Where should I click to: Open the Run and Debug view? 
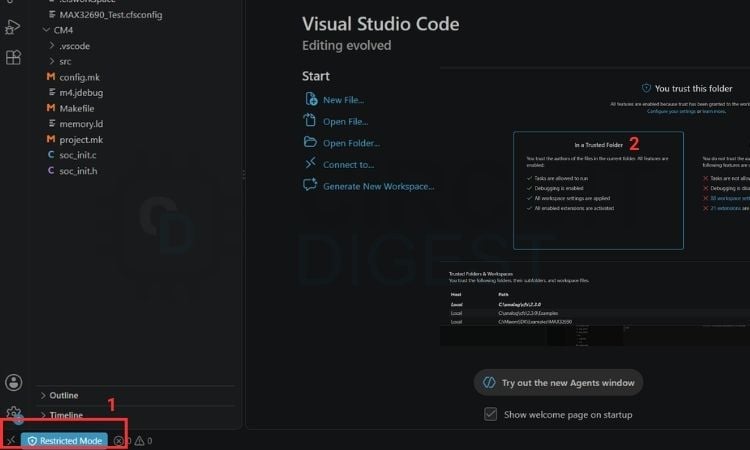[x=13, y=27]
